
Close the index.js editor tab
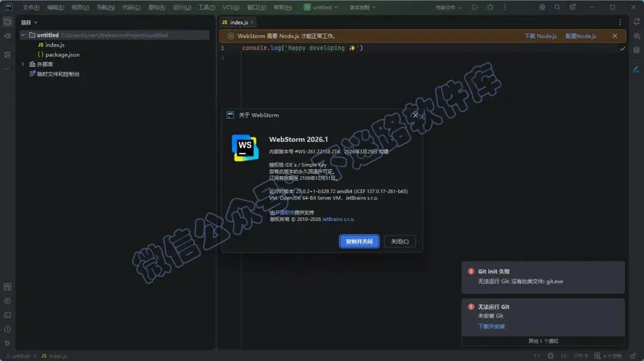[x=252, y=22]
